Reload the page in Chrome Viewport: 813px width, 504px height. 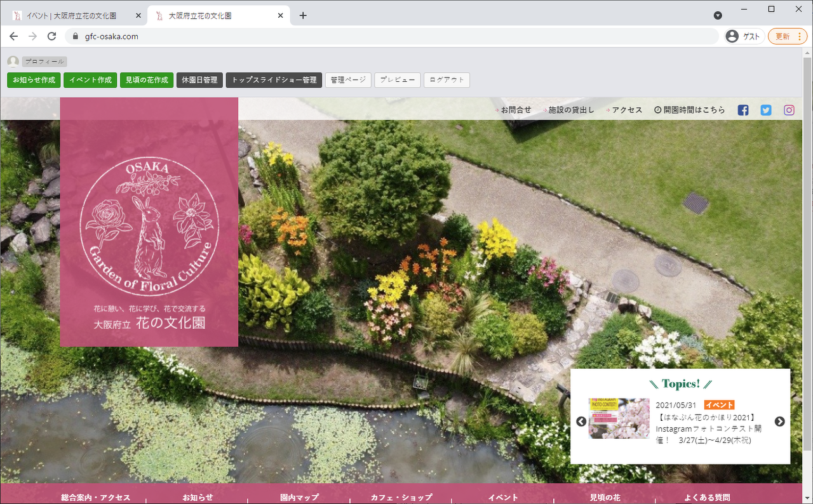[52, 36]
